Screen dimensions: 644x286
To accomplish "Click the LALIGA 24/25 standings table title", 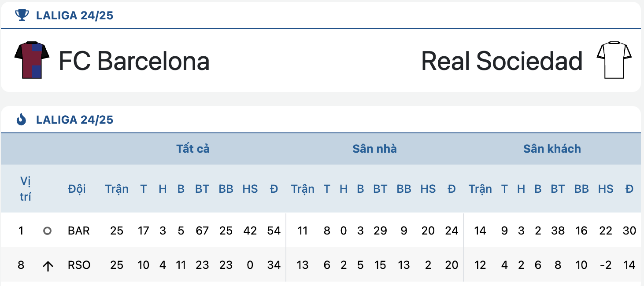I will pos(75,119).
